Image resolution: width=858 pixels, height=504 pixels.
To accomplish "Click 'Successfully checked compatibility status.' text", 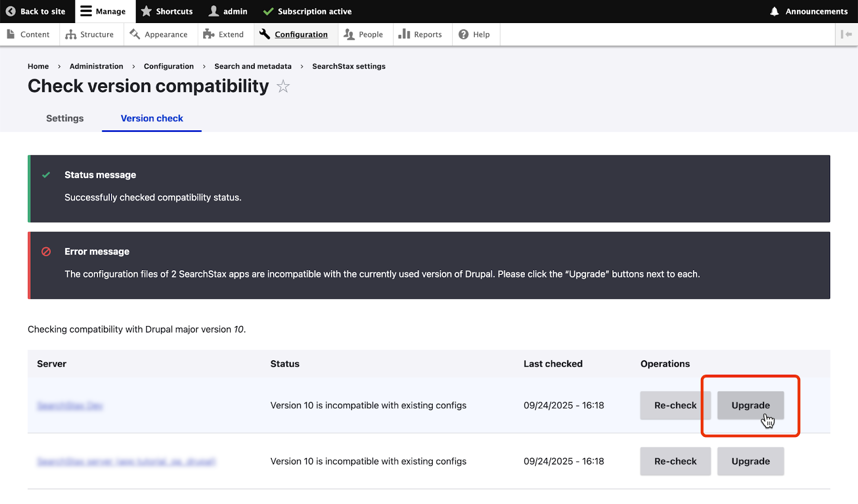I will click(153, 197).
